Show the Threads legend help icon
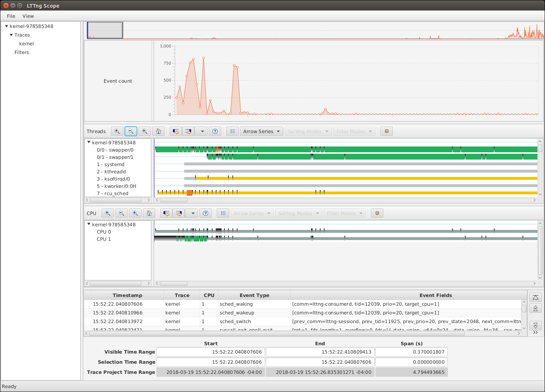 coord(215,131)
